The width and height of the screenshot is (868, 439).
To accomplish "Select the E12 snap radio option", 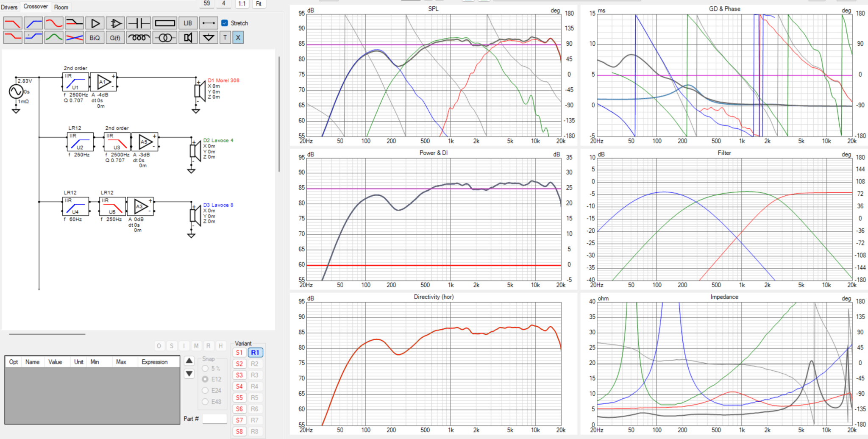I will 205,379.
